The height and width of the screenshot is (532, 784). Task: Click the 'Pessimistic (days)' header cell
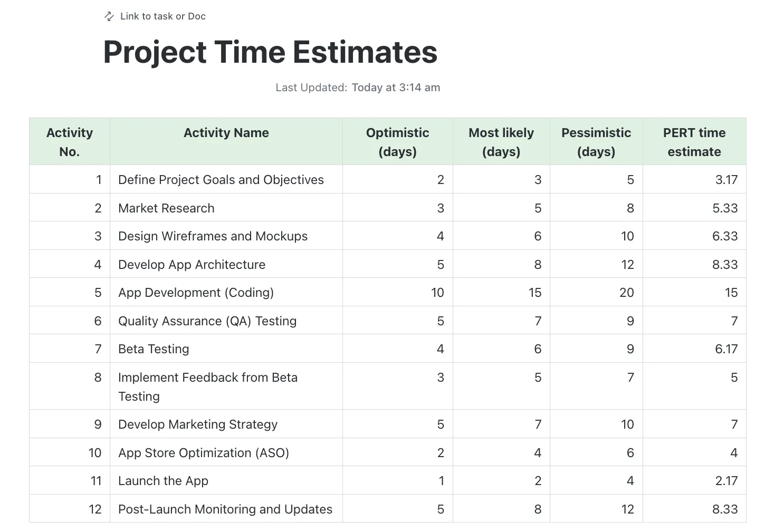[x=596, y=142]
